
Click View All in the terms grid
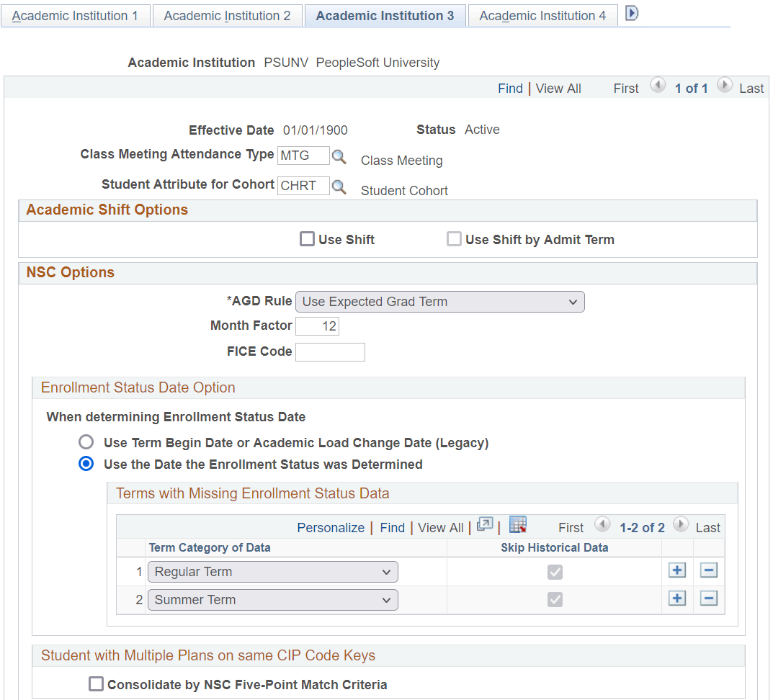point(441,527)
